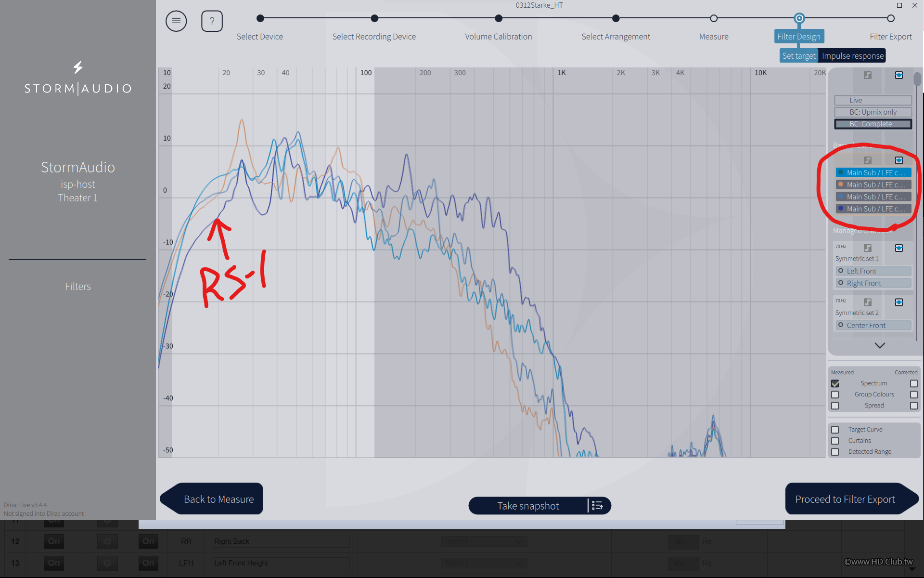Select the Center Front channel

pos(873,326)
